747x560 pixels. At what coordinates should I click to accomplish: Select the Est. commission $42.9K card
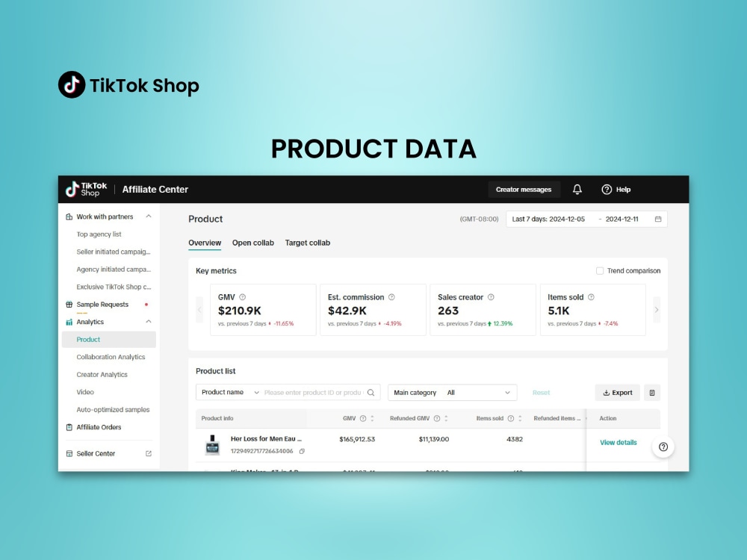(x=373, y=310)
